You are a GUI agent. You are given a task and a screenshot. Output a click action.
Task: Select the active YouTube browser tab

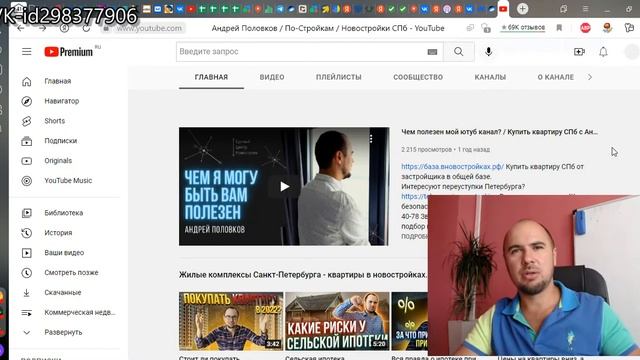(503, 9)
